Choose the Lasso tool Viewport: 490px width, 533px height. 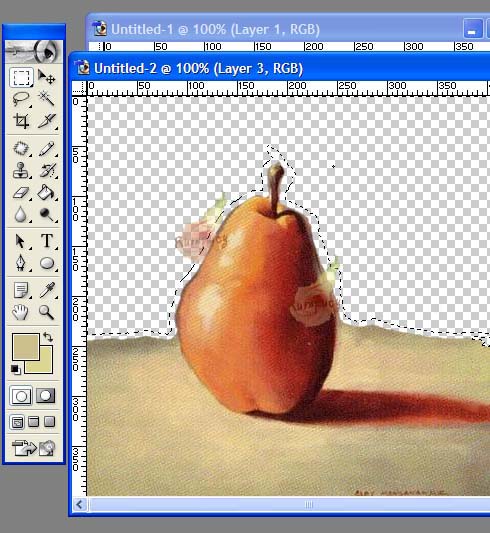pyautogui.click(x=21, y=99)
